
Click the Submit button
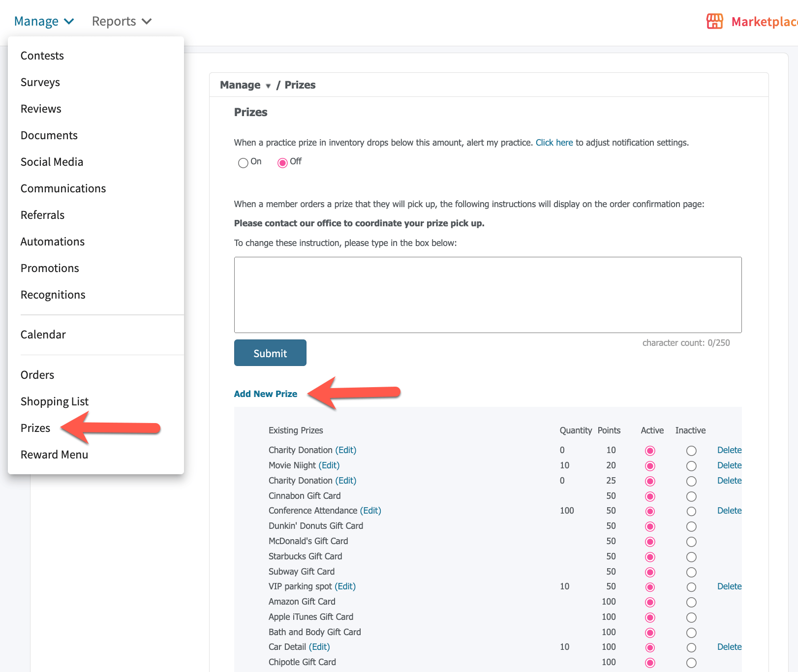click(270, 353)
